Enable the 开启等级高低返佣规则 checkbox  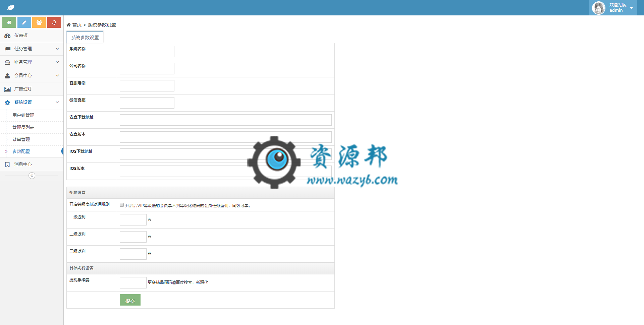coord(122,205)
